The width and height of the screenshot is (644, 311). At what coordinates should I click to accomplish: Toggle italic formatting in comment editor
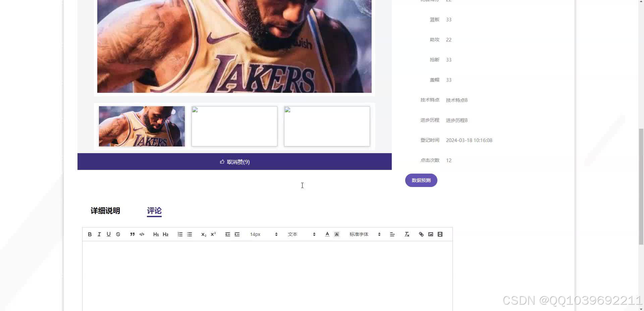[99, 234]
